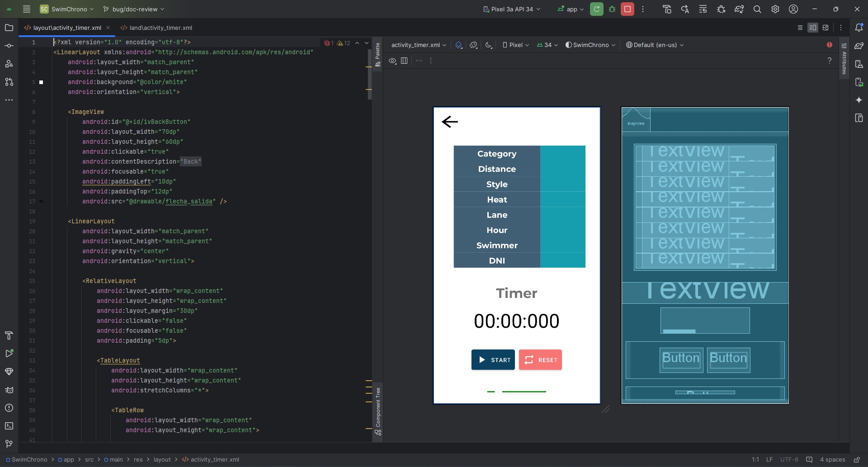This screenshot has height=467, width=868.
Task: Open Search Everywhere magnifier
Action: [x=757, y=9]
